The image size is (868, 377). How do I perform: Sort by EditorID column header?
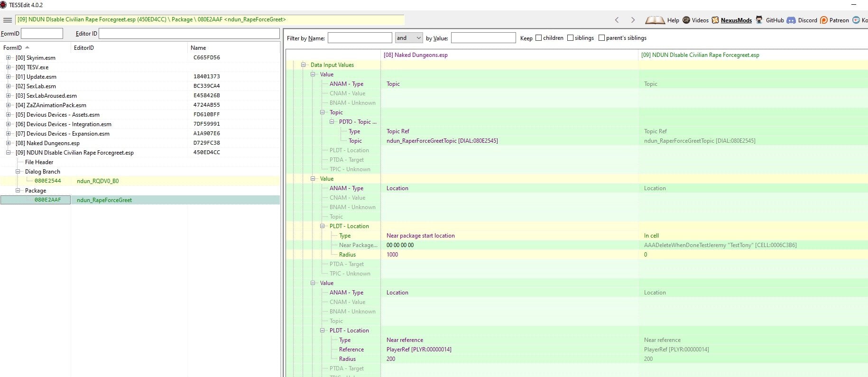click(129, 47)
